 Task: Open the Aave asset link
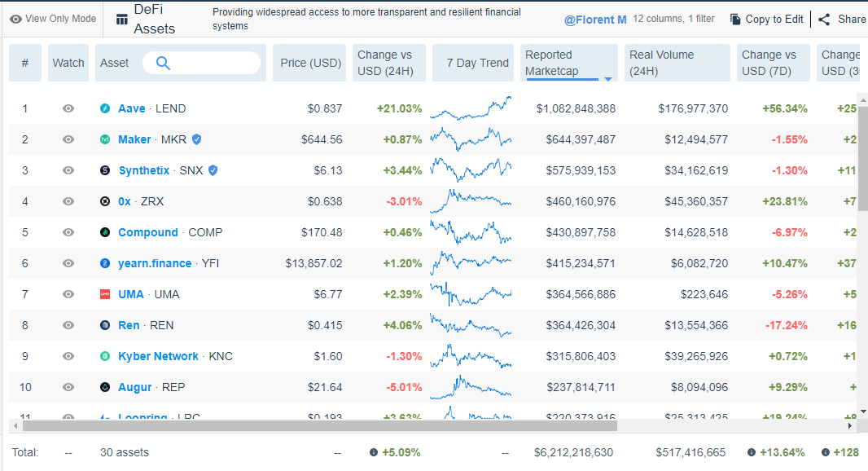[132, 108]
